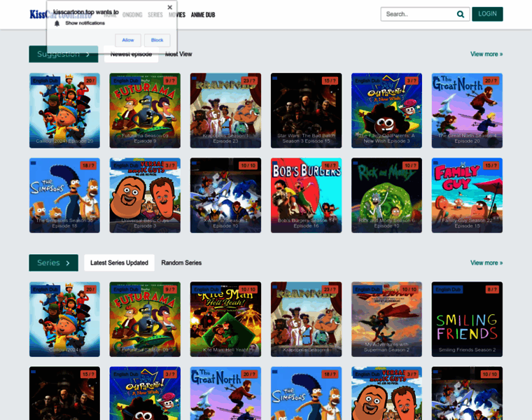The height and width of the screenshot is (420, 532).
Task: Click View more in Series section
Action: 486,263
